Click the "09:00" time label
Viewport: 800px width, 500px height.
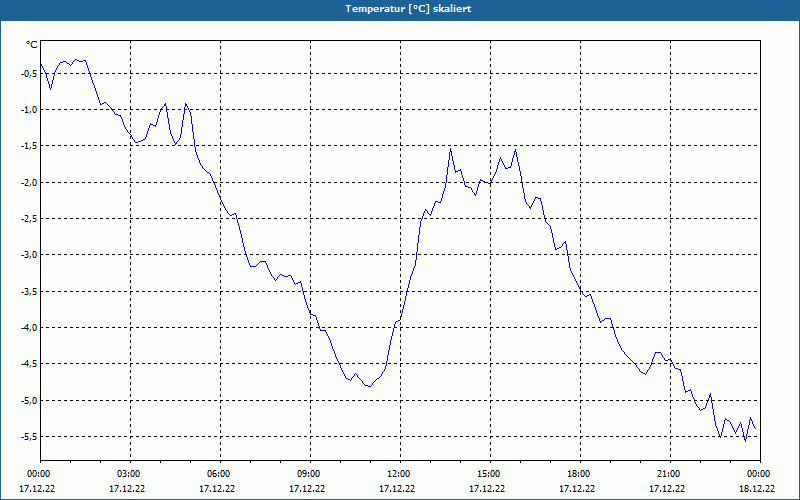point(310,474)
